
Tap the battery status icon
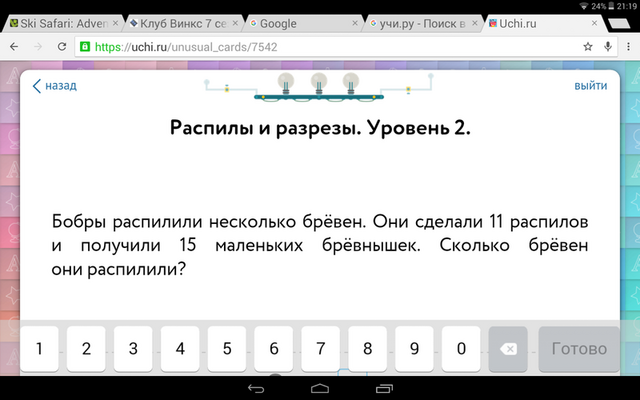611,6
